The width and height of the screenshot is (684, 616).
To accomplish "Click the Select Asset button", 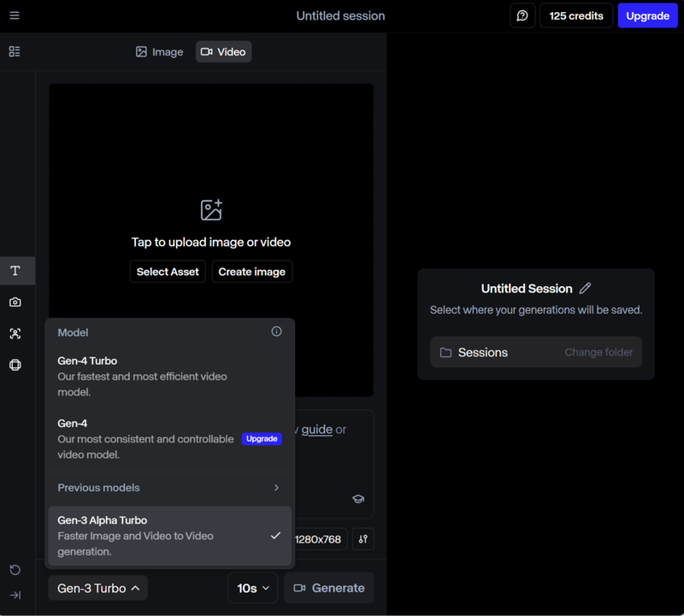I will tap(168, 272).
